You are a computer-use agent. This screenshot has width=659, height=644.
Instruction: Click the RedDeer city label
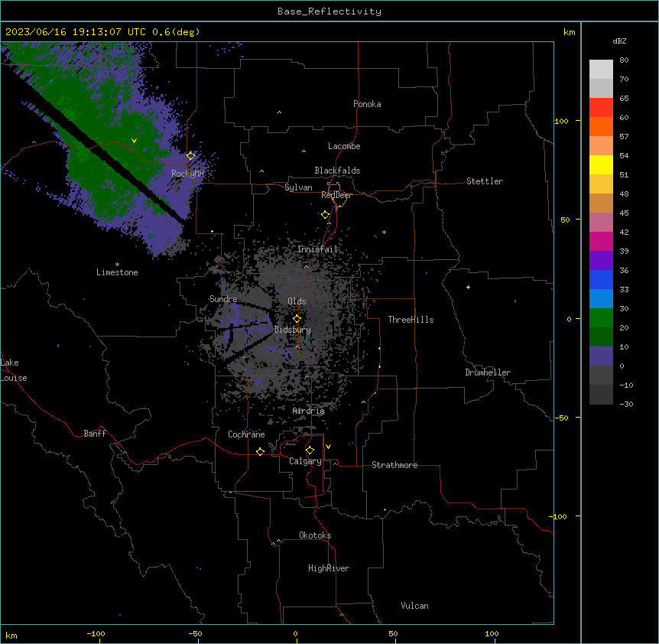[337, 195]
